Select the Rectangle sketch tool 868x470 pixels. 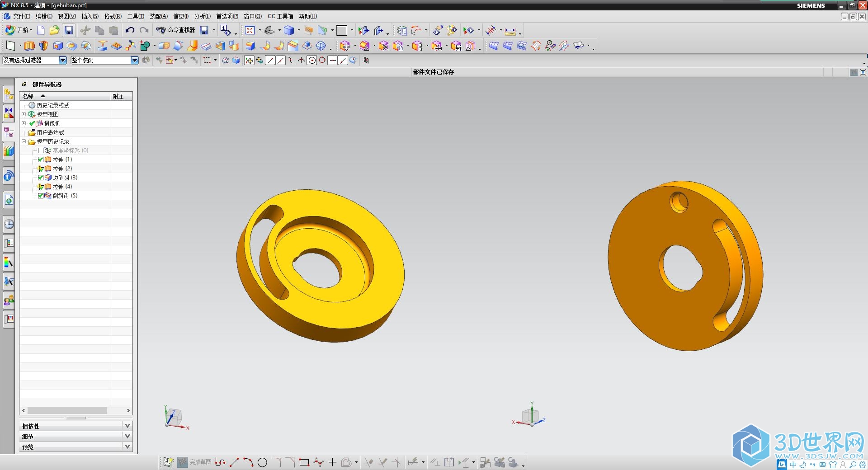click(x=304, y=462)
